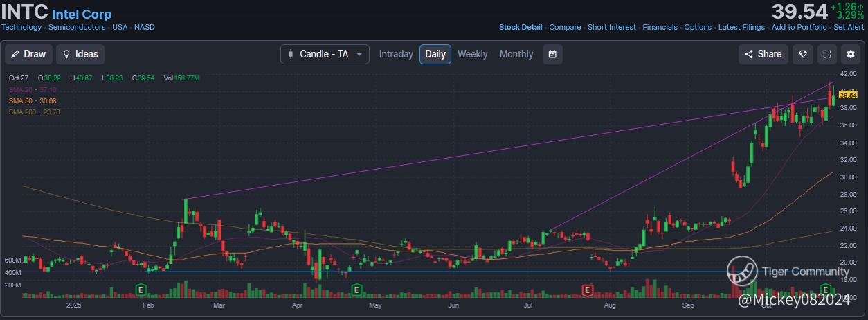Click Add to Portfolio
This screenshot has width=868, height=320.
(x=799, y=27)
